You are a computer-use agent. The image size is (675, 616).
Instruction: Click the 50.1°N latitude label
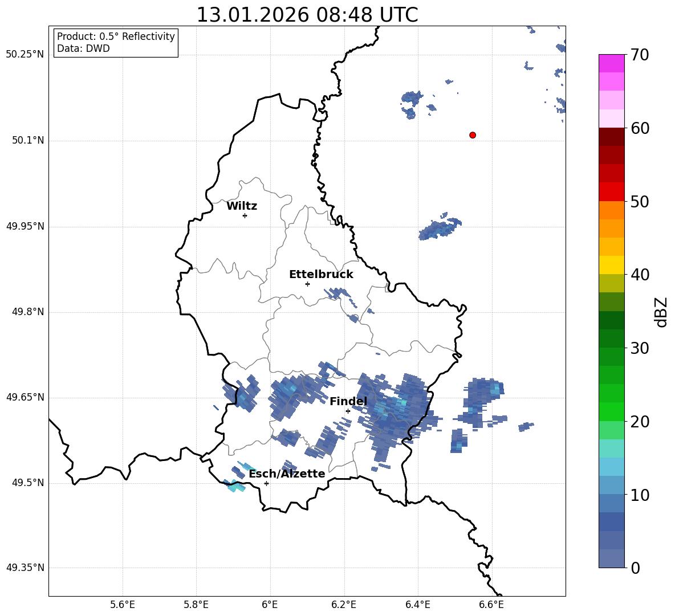tap(27, 140)
